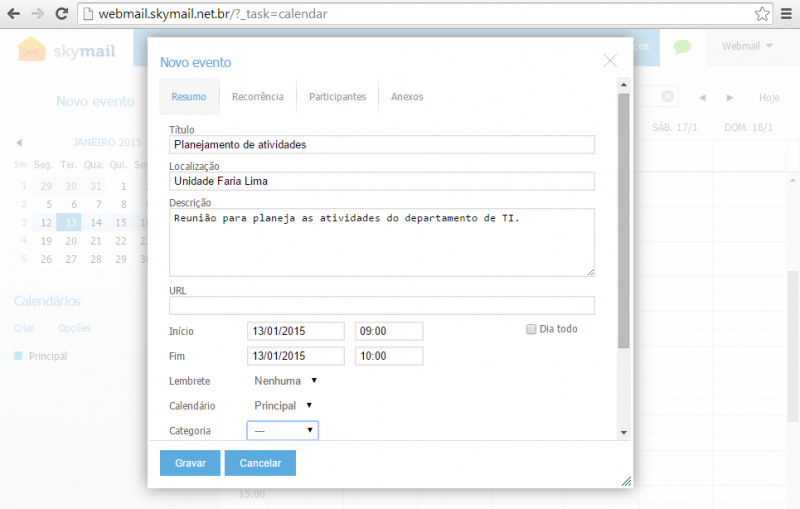
Task: Select day 8 in mini calendar
Action: pos(123,205)
